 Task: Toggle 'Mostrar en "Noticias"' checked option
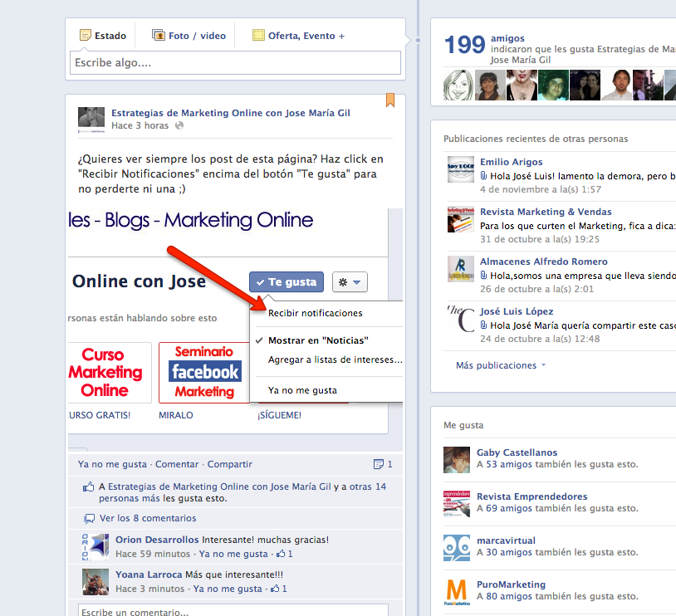318,340
